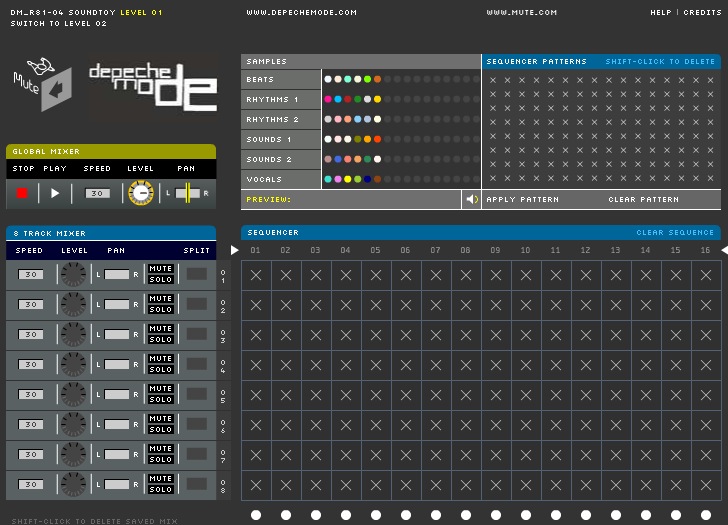Solo track 05
This screenshot has height=525, width=728.
coord(161,399)
